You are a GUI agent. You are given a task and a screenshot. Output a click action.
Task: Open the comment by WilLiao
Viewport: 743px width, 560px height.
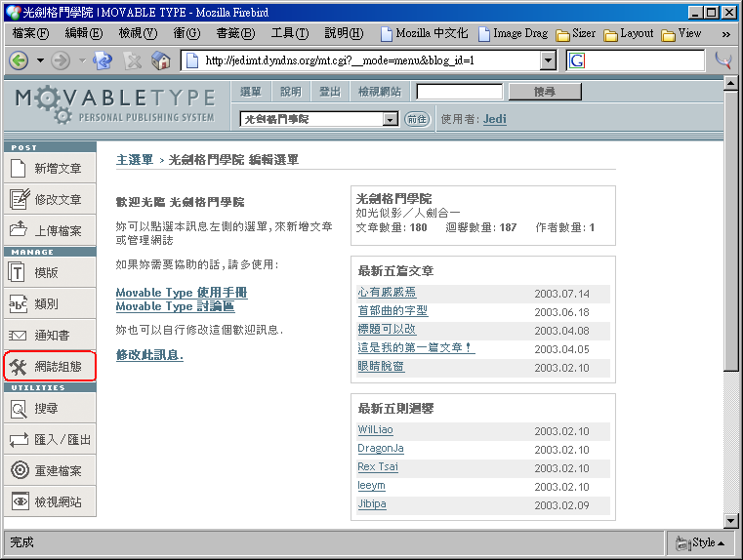pos(375,430)
